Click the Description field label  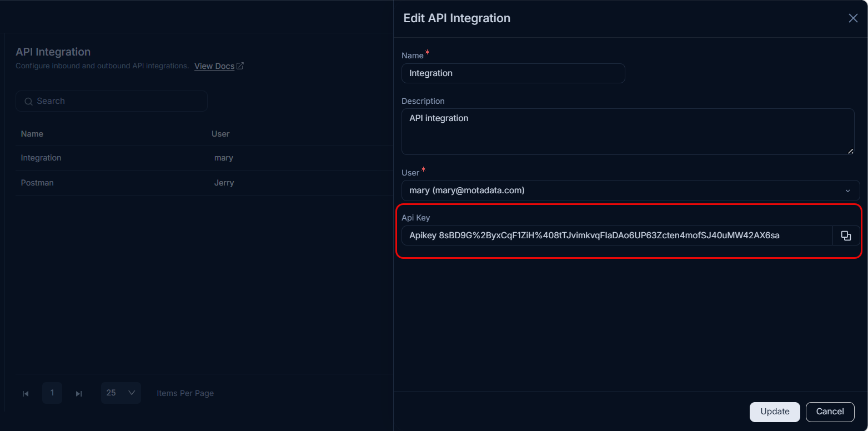tap(423, 101)
